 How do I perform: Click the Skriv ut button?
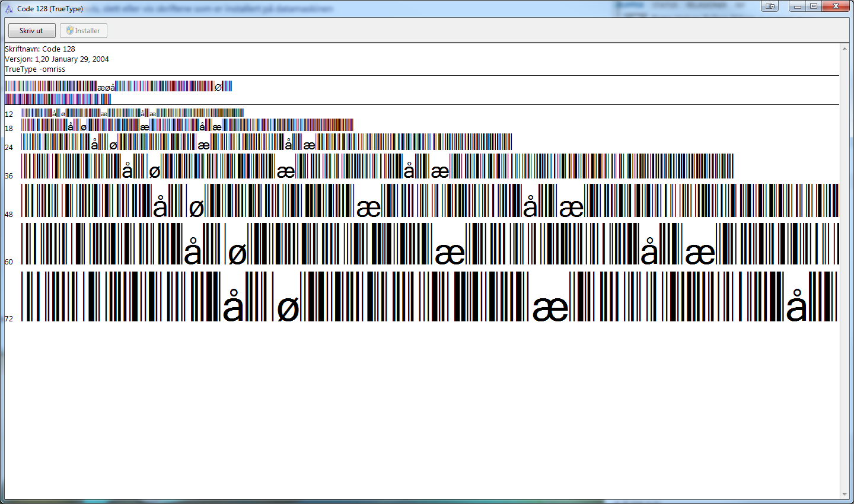point(31,31)
